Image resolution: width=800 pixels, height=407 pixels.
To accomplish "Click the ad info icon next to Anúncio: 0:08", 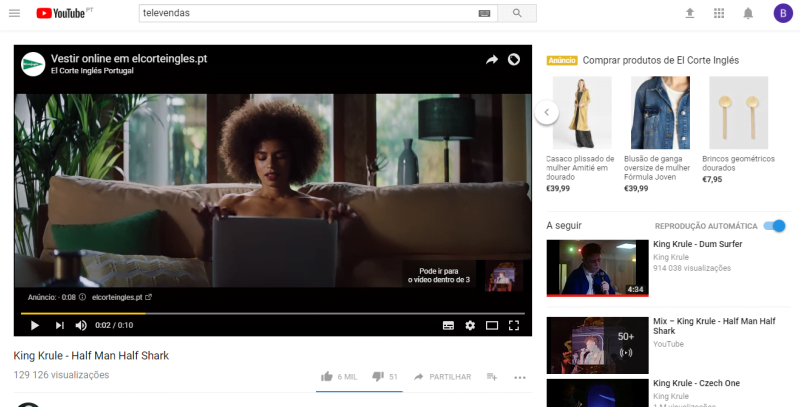I will (x=82, y=297).
